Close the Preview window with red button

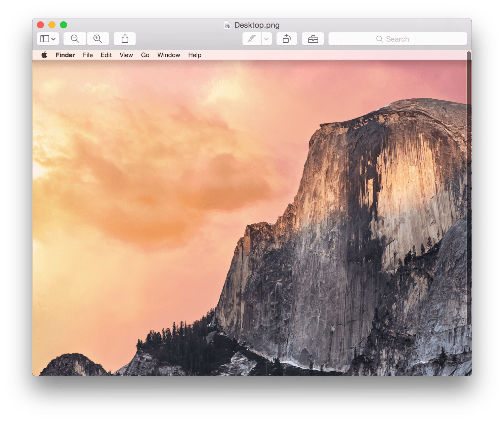pos(41,25)
